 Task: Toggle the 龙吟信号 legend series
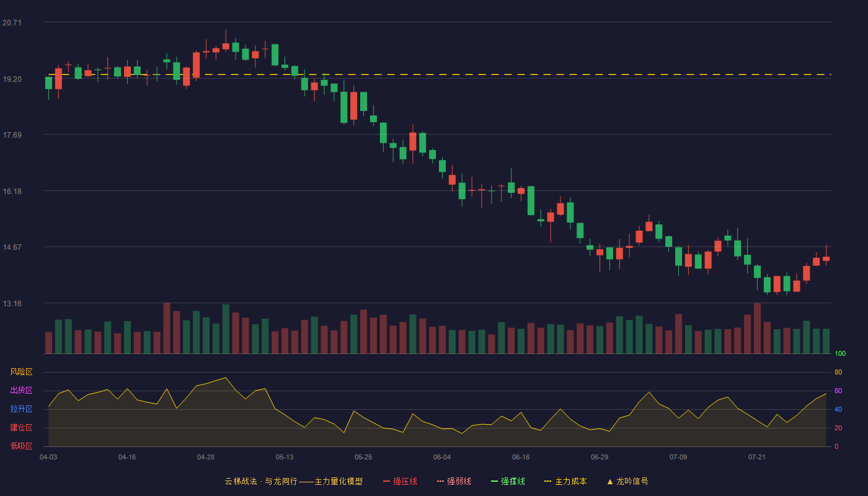pos(627,481)
